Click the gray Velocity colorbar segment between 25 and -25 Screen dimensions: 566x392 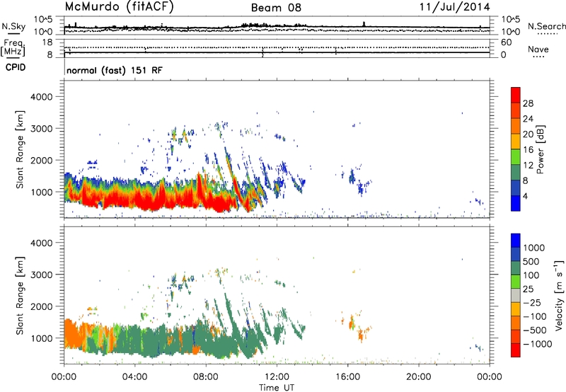(x=516, y=295)
